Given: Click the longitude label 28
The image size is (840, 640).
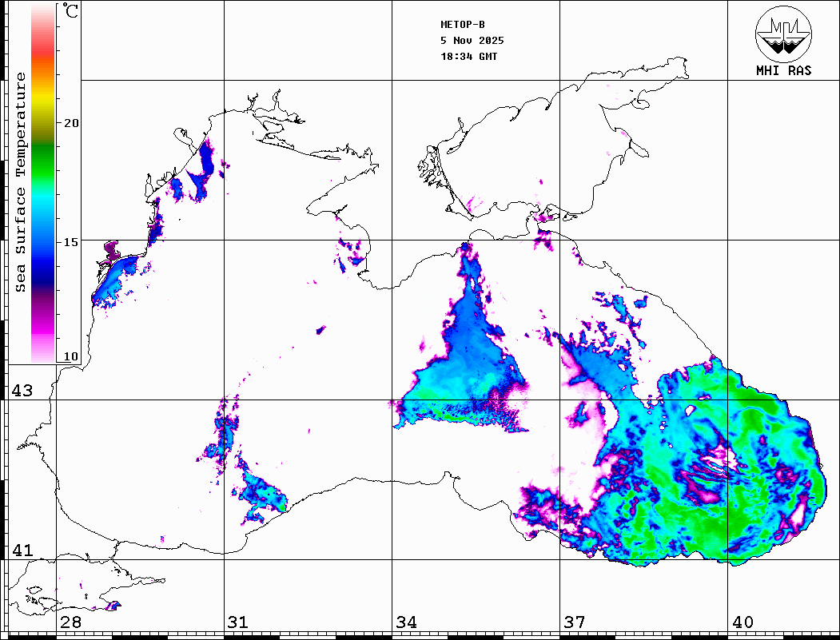Looking at the screenshot, I should [70, 622].
